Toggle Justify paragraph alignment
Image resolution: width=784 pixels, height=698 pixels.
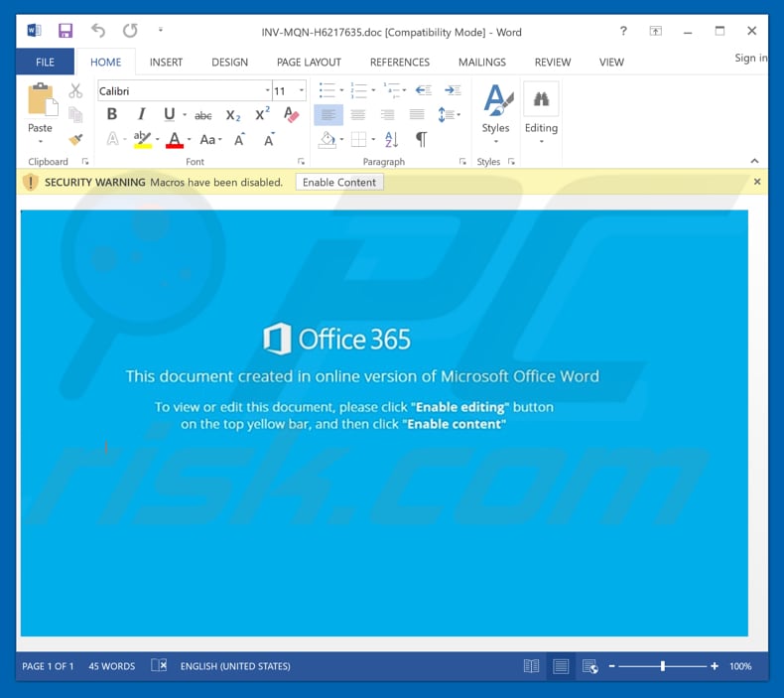417,114
